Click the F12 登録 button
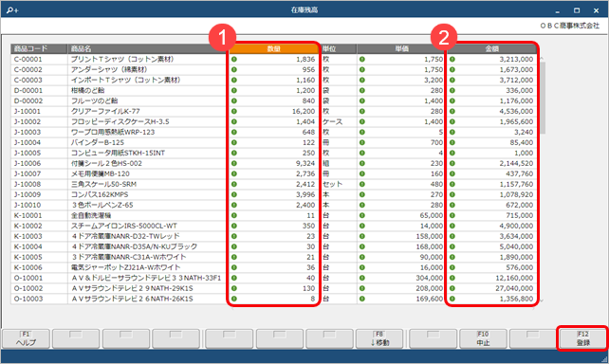This screenshot has height=364, width=609. [583, 338]
